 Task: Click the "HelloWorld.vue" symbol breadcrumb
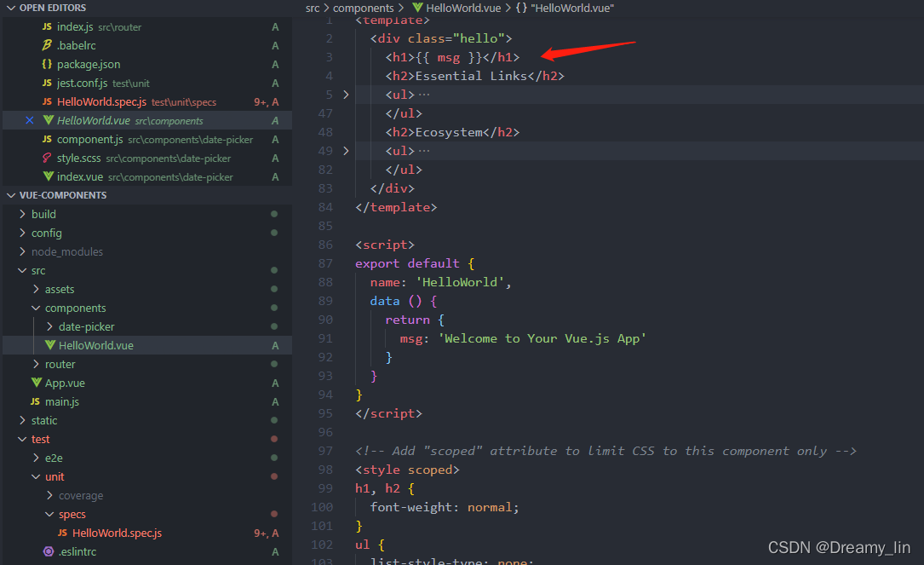572,9
